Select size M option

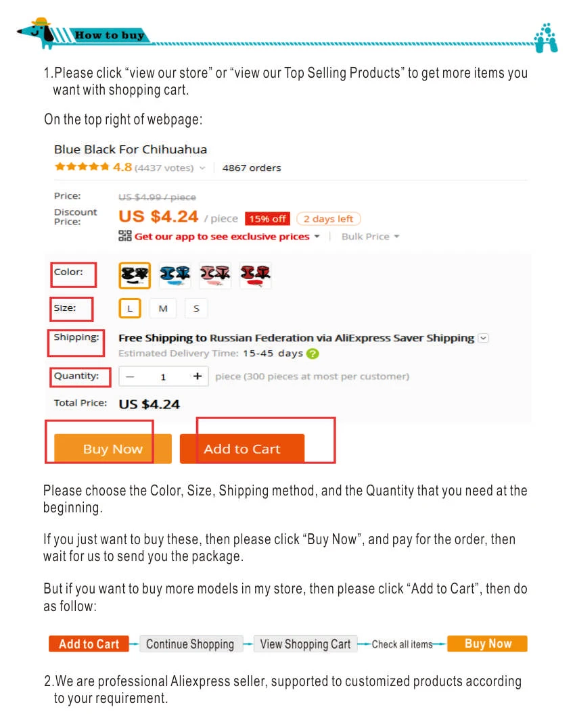[x=163, y=308]
